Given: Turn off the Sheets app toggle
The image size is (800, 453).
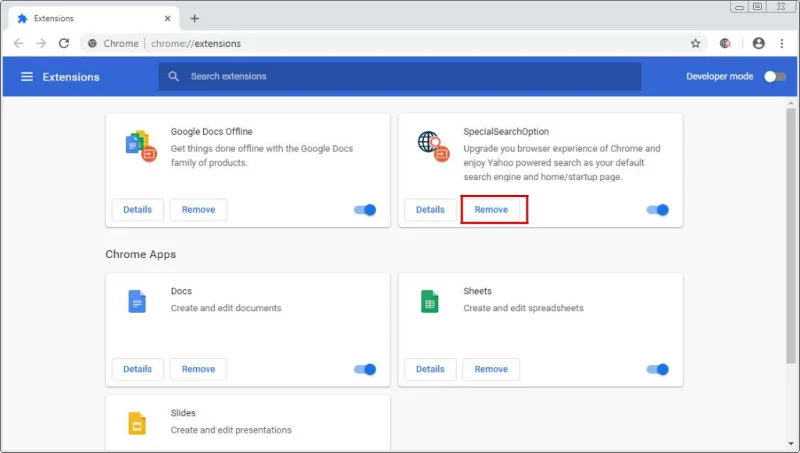Looking at the screenshot, I should tap(658, 369).
